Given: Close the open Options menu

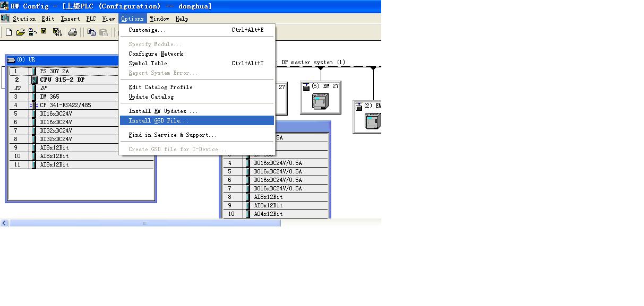Looking at the screenshot, I should point(132,19).
